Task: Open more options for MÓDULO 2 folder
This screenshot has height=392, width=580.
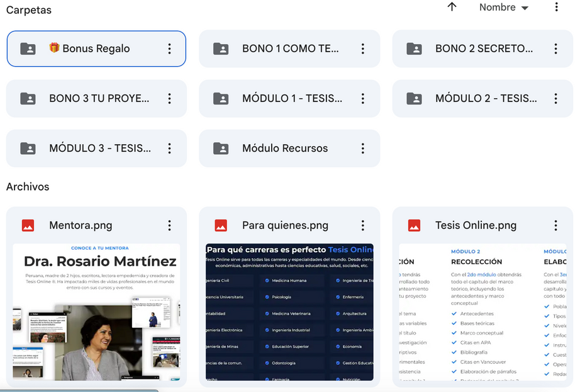Action: click(555, 98)
